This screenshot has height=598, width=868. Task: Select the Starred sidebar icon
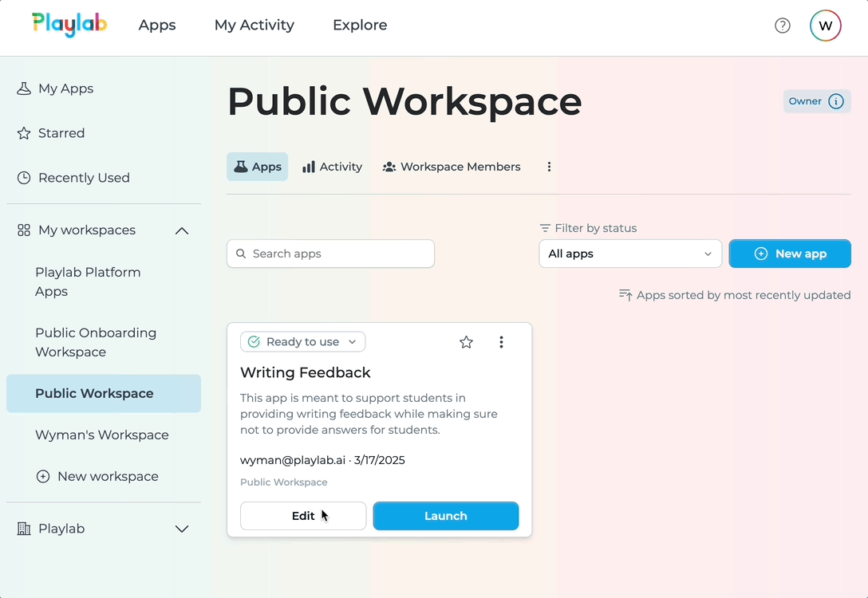click(23, 133)
